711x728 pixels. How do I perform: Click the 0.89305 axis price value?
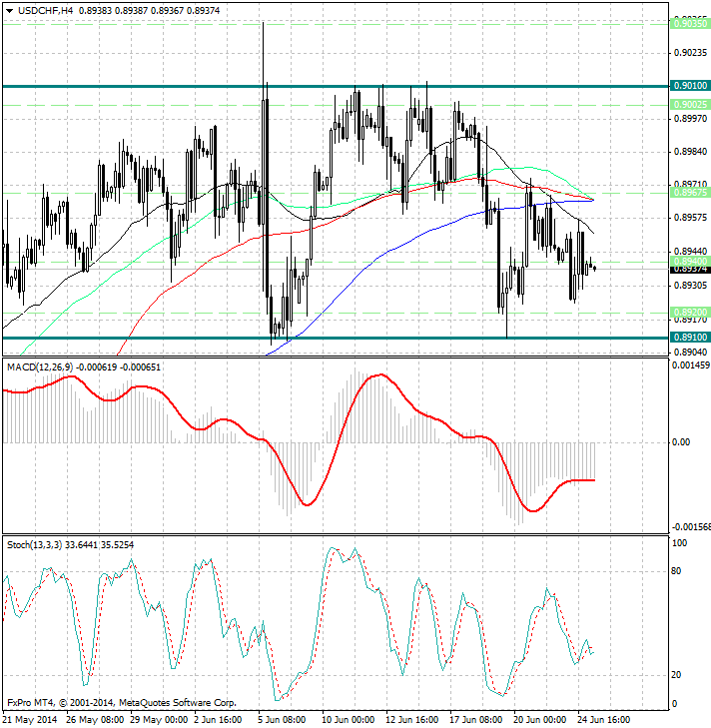click(x=690, y=285)
